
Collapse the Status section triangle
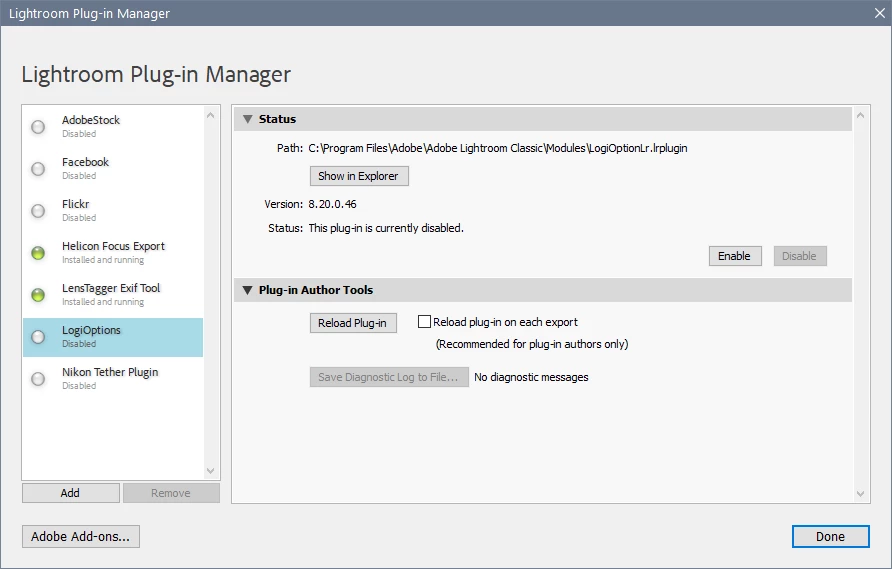(247, 119)
